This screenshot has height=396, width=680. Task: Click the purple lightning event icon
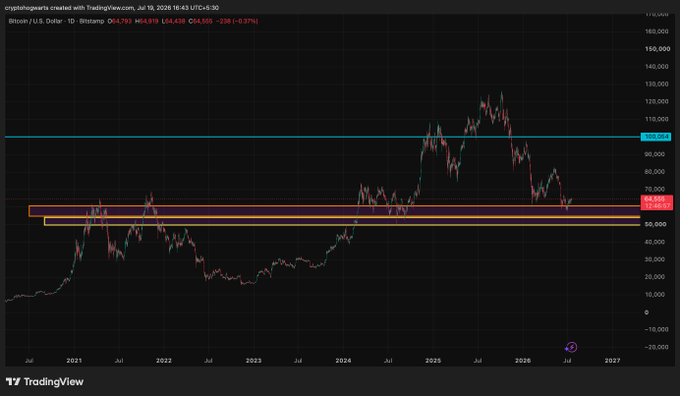click(x=571, y=347)
